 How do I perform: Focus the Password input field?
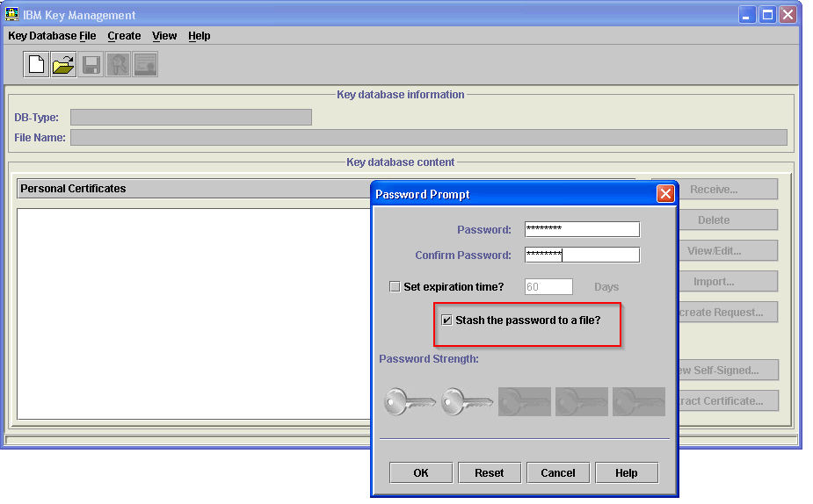[x=582, y=229]
